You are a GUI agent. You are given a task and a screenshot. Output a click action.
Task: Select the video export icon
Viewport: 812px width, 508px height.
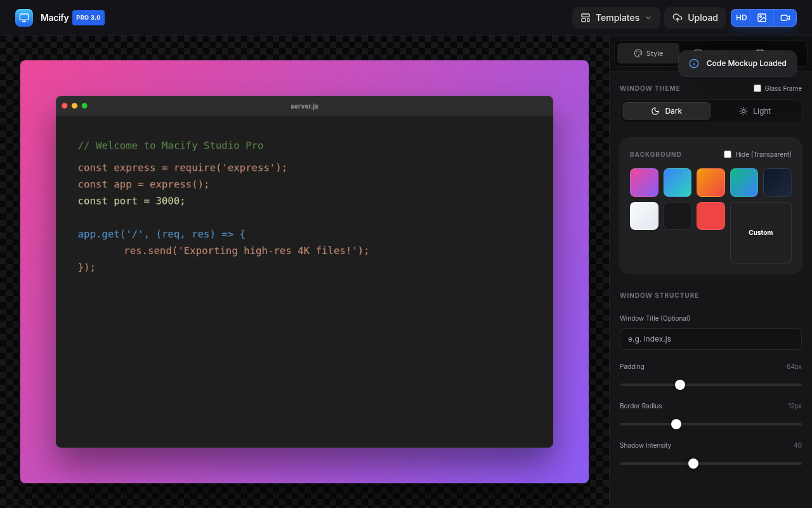[x=785, y=18]
